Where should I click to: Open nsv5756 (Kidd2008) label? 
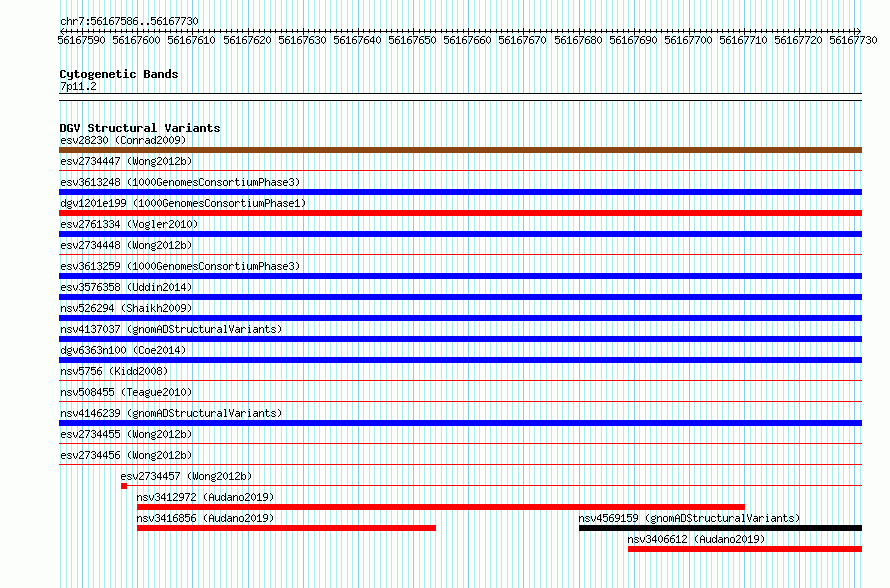pyautogui.click(x=114, y=371)
